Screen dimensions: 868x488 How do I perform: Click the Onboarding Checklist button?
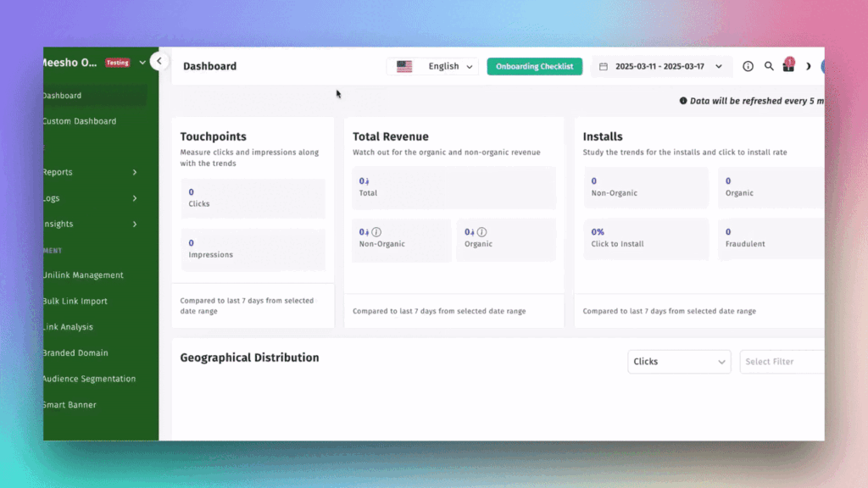tap(534, 65)
